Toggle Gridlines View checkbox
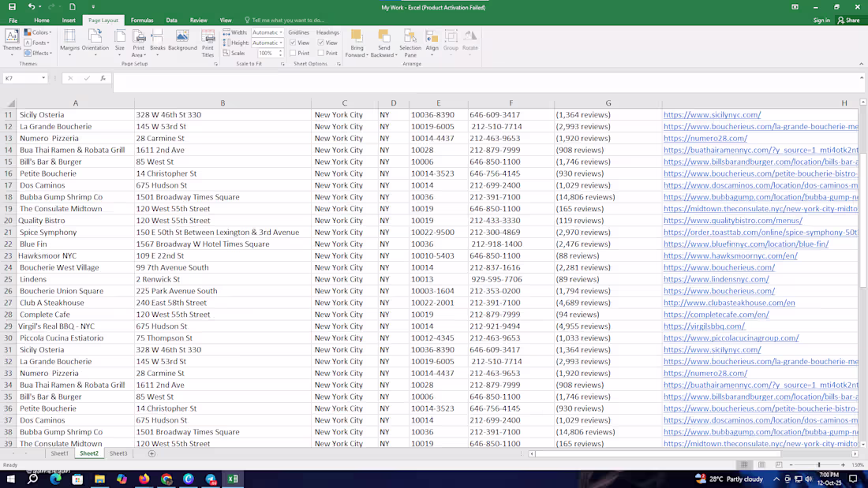Screen dimensions: 868x488 pyautogui.click(x=293, y=43)
